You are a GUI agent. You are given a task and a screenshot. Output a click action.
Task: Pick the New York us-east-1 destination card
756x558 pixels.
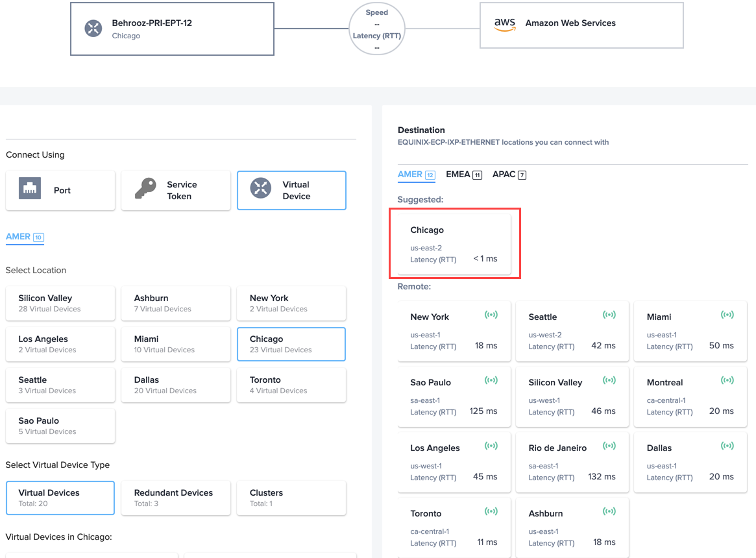454,332
